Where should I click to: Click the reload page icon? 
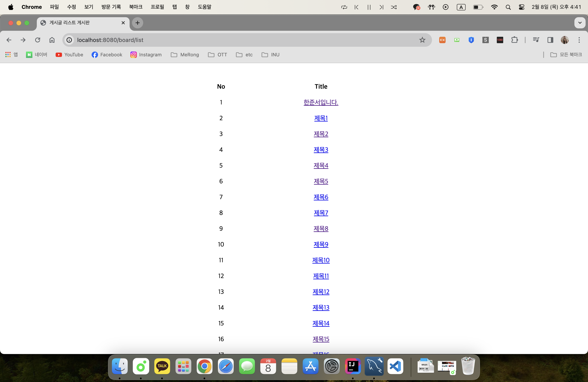pyautogui.click(x=38, y=40)
